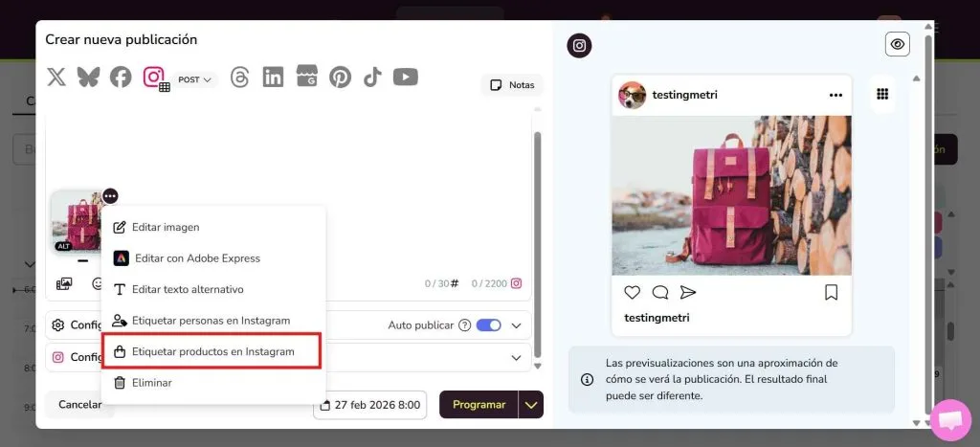This screenshot has width=980, height=447.
Task: Open the pink chat support bubble
Action: point(950,420)
